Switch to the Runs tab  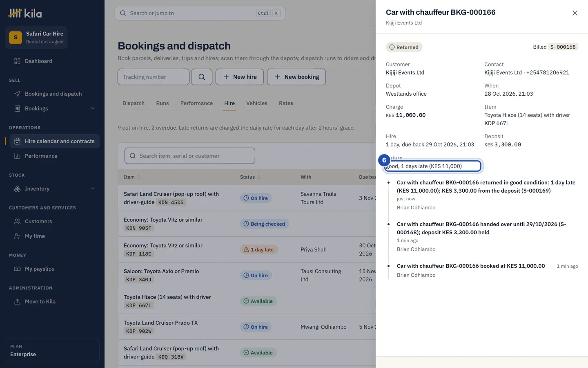(163, 103)
